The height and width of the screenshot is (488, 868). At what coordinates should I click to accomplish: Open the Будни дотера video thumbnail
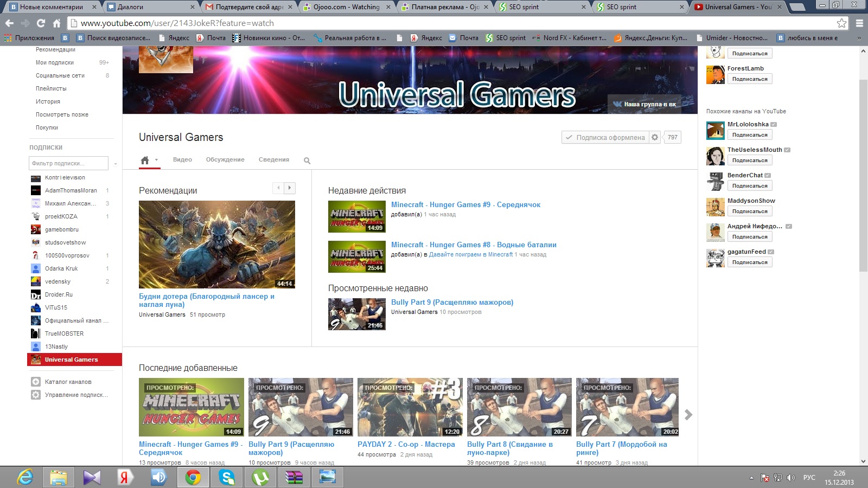click(x=217, y=245)
